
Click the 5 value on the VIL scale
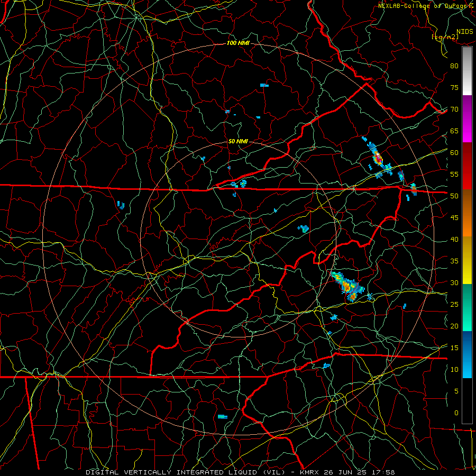(456, 391)
